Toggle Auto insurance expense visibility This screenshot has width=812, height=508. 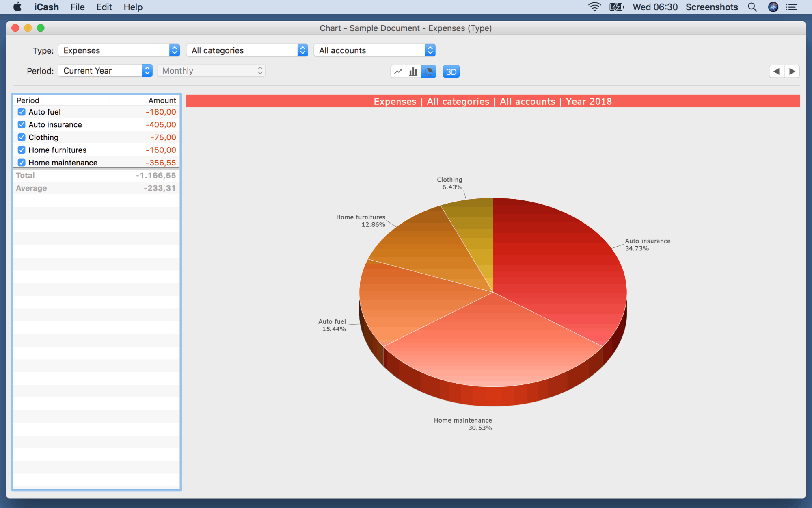tap(21, 124)
